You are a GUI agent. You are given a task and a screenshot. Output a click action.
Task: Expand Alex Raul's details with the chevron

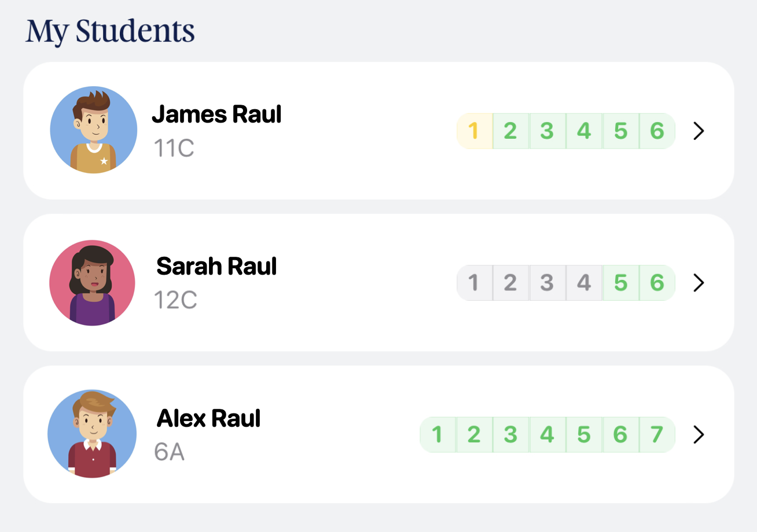coord(698,434)
